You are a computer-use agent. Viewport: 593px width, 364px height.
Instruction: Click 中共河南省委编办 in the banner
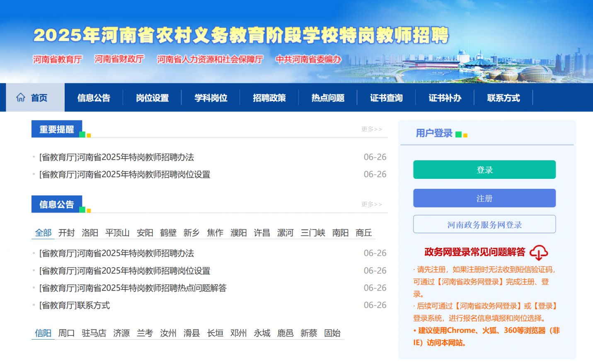pyautogui.click(x=308, y=59)
